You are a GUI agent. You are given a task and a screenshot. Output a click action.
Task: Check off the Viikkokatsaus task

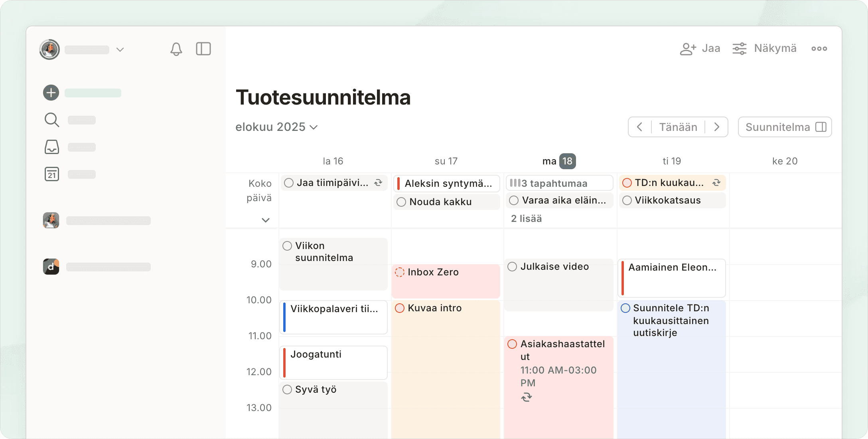pyautogui.click(x=627, y=200)
